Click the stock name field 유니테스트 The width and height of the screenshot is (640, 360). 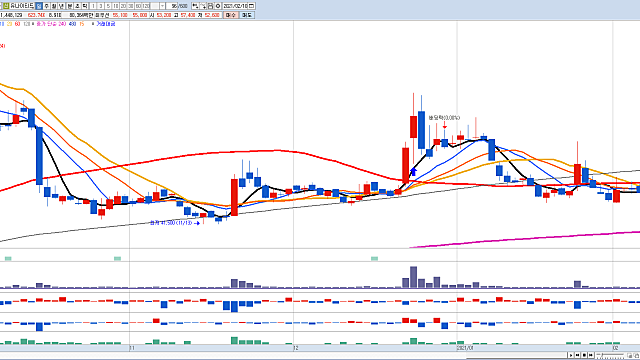coord(22,6)
